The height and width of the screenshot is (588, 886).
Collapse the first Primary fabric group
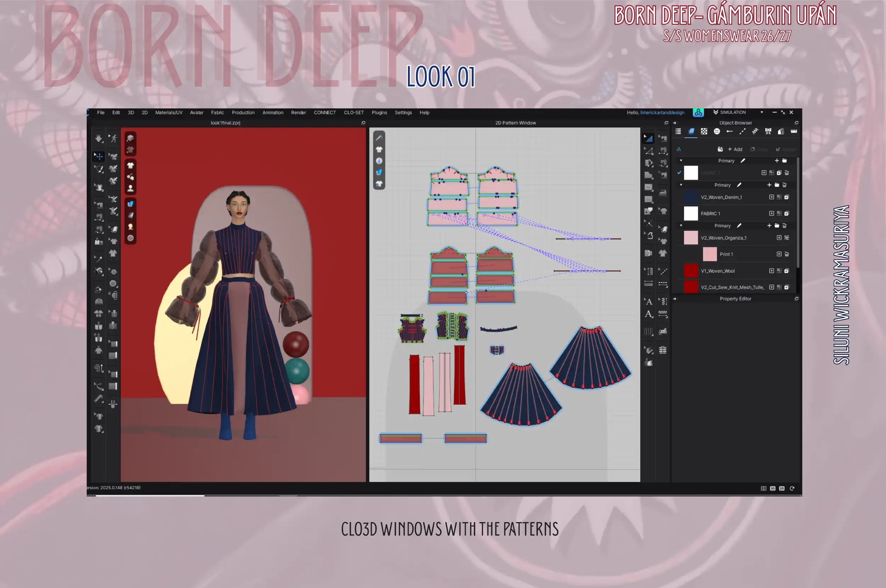681,160
